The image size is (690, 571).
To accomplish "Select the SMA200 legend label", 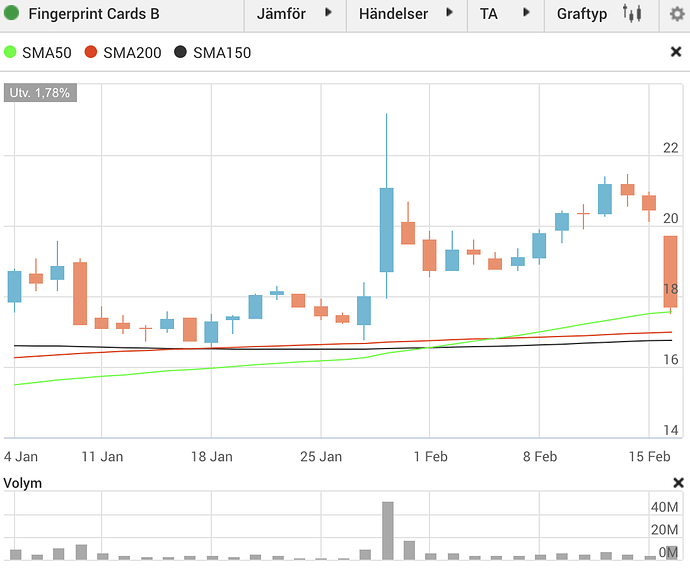I will (x=132, y=53).
